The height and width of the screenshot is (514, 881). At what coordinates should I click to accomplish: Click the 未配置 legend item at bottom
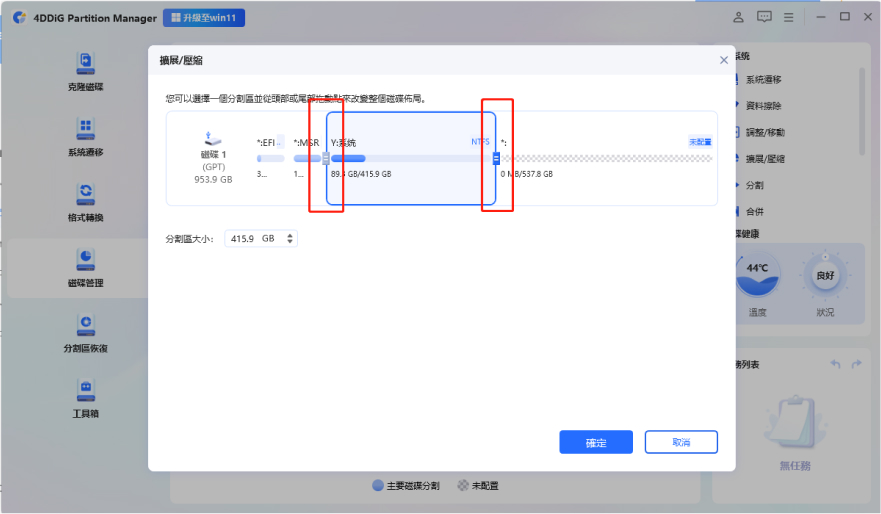click(478, 485)
